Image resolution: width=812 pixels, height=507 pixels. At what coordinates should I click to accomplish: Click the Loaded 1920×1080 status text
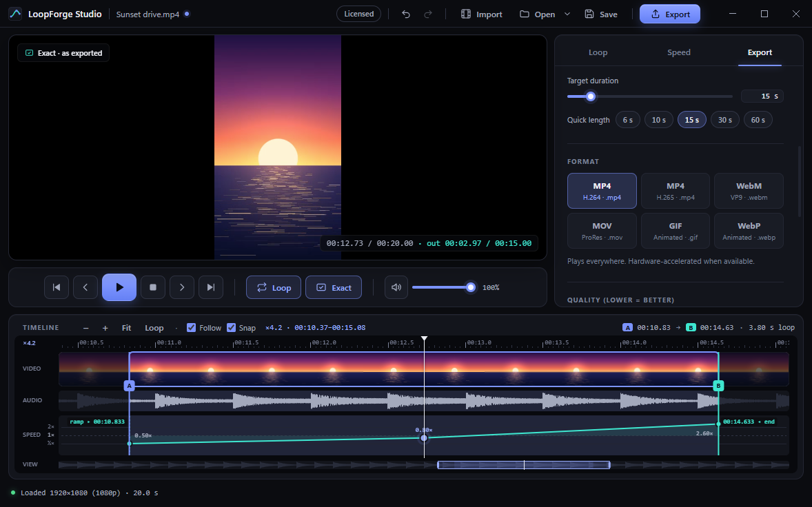(89, 493)
